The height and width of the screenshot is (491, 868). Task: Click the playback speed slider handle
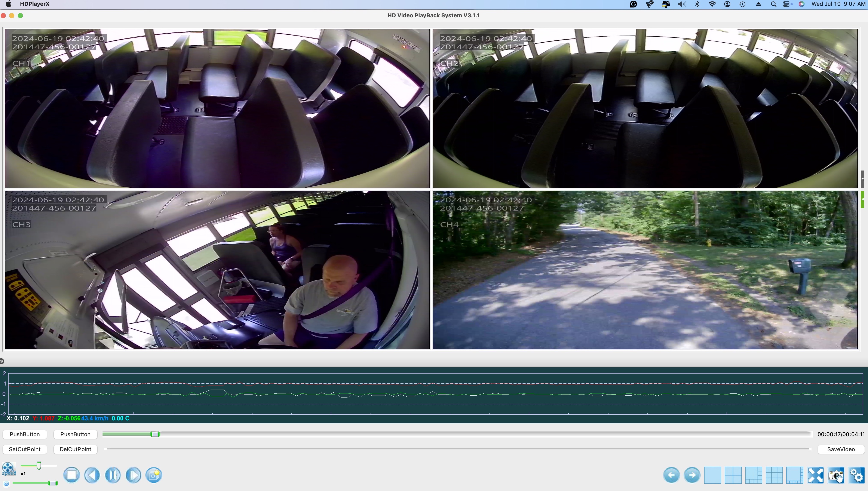point(39,466)
